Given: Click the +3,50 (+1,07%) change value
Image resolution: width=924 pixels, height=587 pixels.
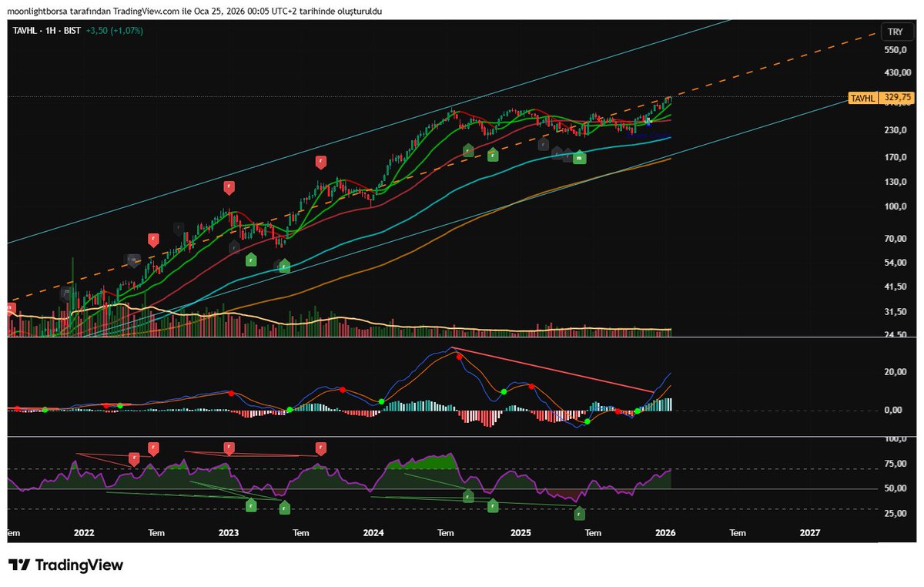Looking at the screenshot, I should (x=113, y=31).
